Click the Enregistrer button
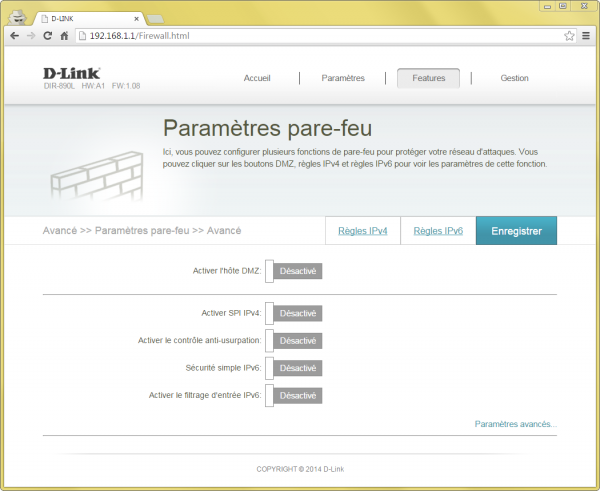The width and height of the screenshot is (600, 491). coord(516,231)
